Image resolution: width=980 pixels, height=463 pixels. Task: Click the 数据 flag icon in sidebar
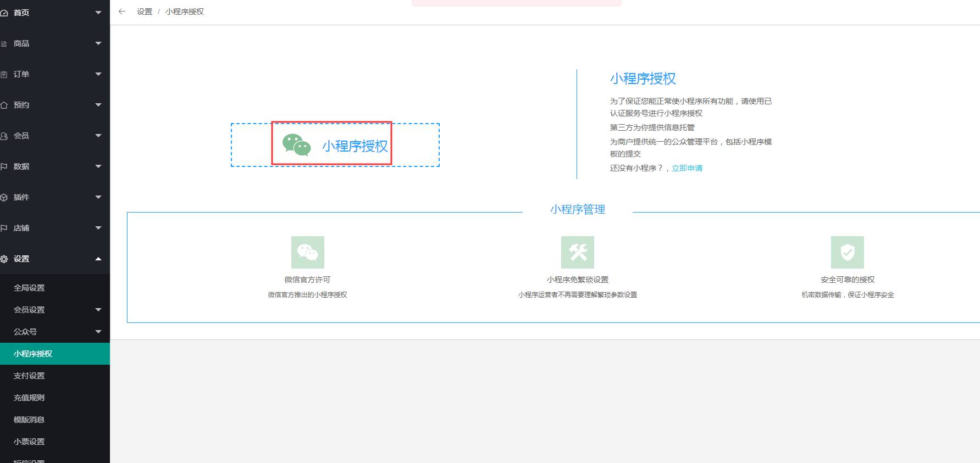4,166
